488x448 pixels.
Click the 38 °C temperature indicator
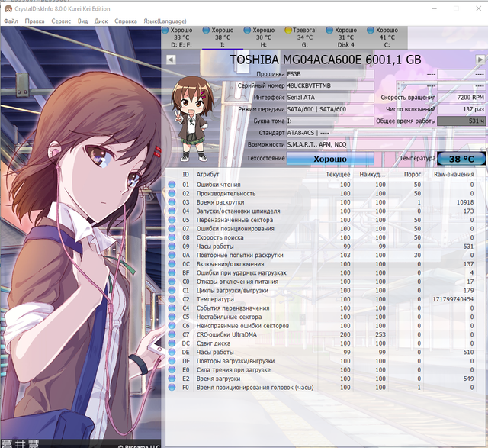tap(461, 159)
